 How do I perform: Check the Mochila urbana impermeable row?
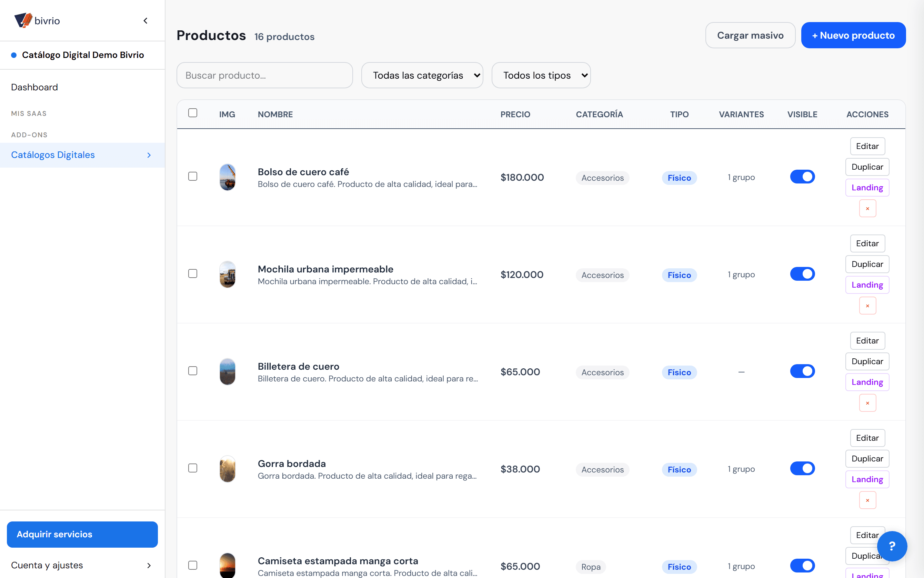[x=193, y=274]
